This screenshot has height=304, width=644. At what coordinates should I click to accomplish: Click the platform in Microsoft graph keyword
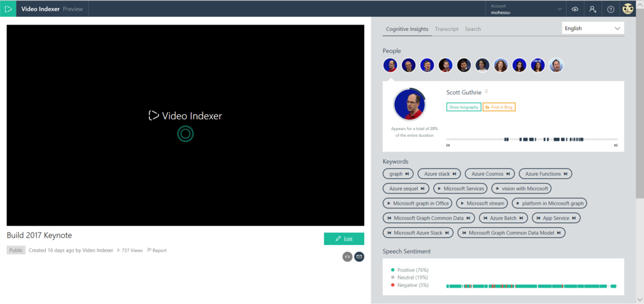pos(550,204)
